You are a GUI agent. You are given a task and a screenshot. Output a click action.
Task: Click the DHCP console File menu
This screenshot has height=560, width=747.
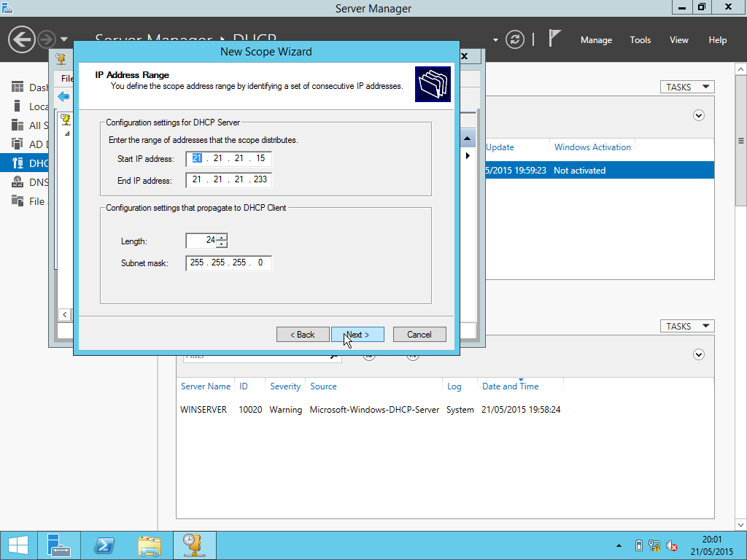pos(67,79)
